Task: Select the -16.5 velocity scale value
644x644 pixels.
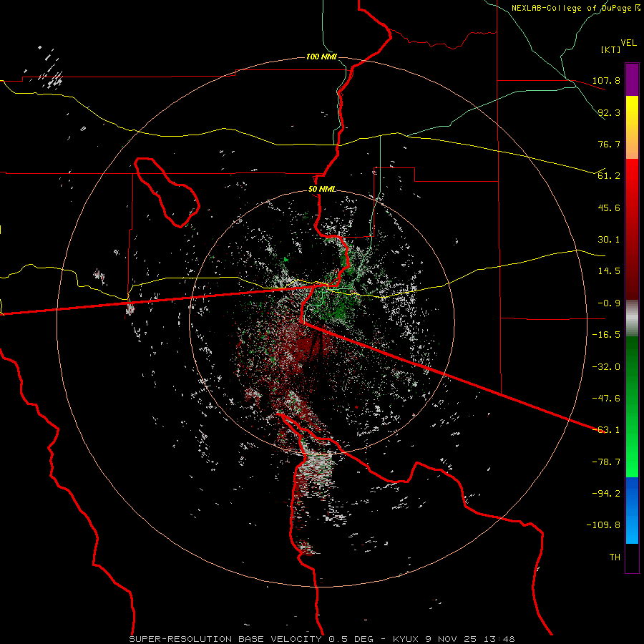Action: pos(606,335)
